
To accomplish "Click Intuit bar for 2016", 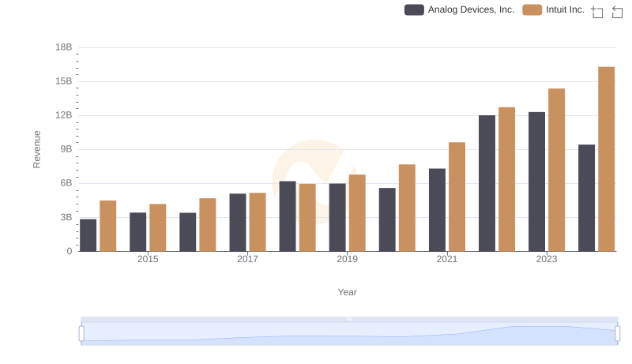I will coord(208,225).
